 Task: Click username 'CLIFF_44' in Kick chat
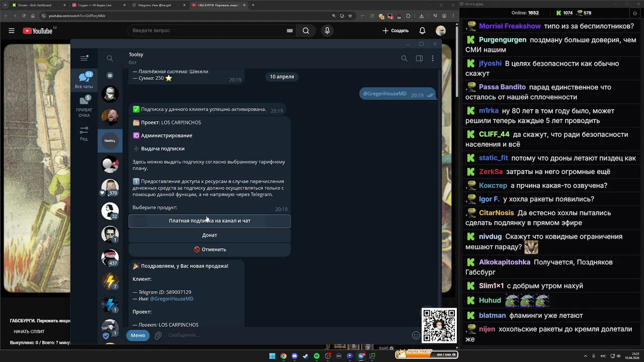494,135
